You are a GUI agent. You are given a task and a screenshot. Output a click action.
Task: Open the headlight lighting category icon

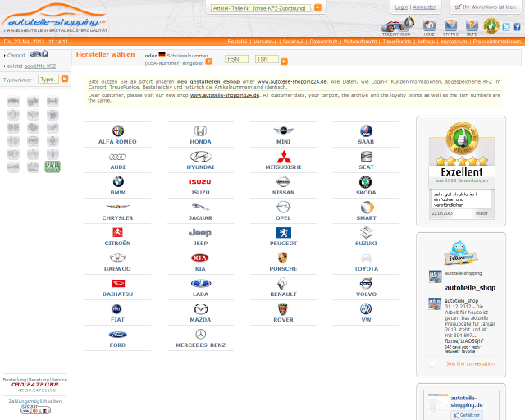click(13, 154)
